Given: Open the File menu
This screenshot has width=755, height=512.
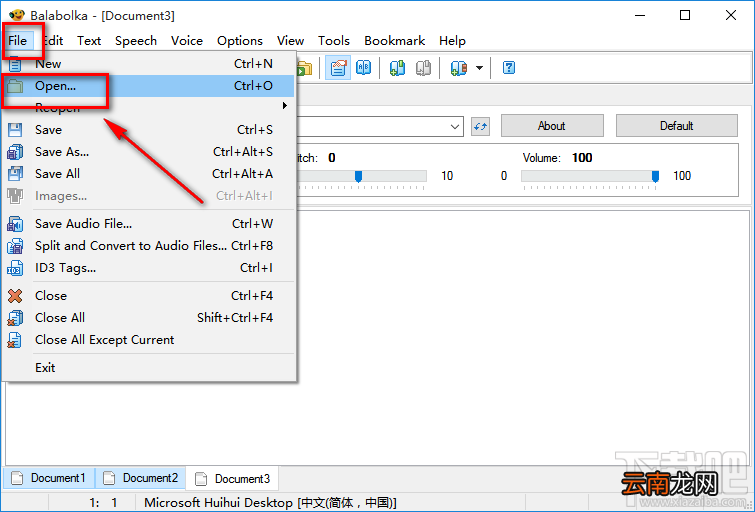Looking at the screenshot, I should click(18, 40).
